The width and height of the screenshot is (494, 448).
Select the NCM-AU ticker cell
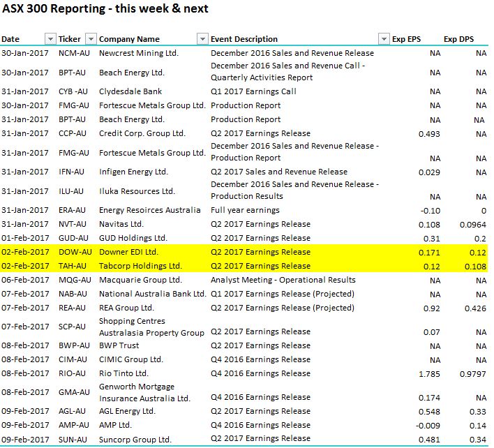pos(74,53)
